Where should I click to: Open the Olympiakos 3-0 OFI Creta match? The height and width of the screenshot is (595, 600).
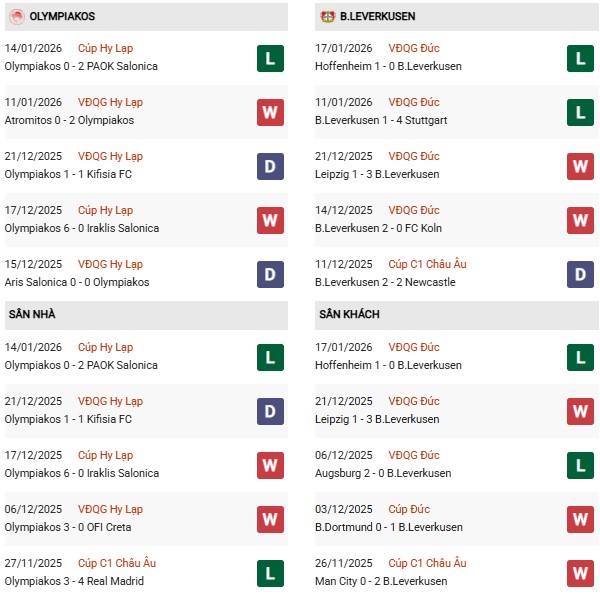click(x=68, y=527)
